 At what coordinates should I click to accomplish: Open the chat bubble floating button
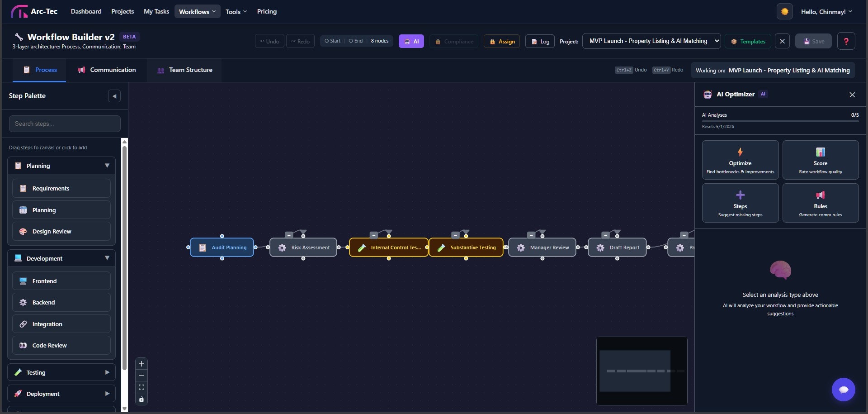pos(843,390)
